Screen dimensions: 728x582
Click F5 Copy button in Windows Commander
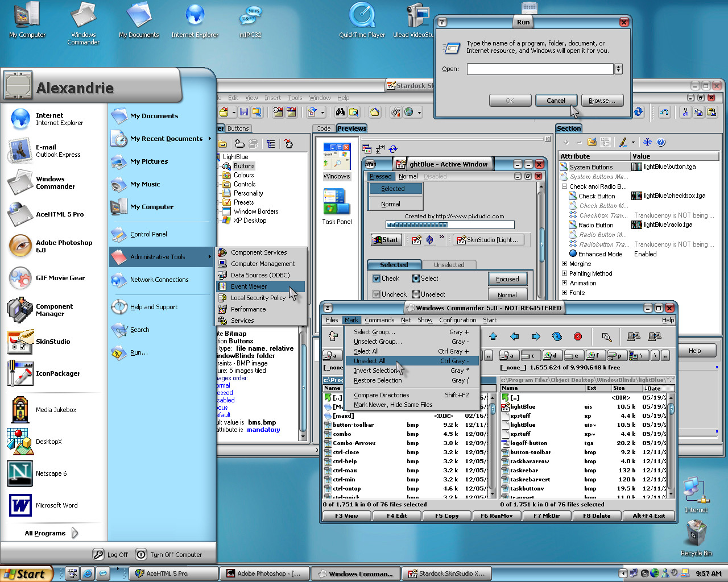click(x=447, y=516)
